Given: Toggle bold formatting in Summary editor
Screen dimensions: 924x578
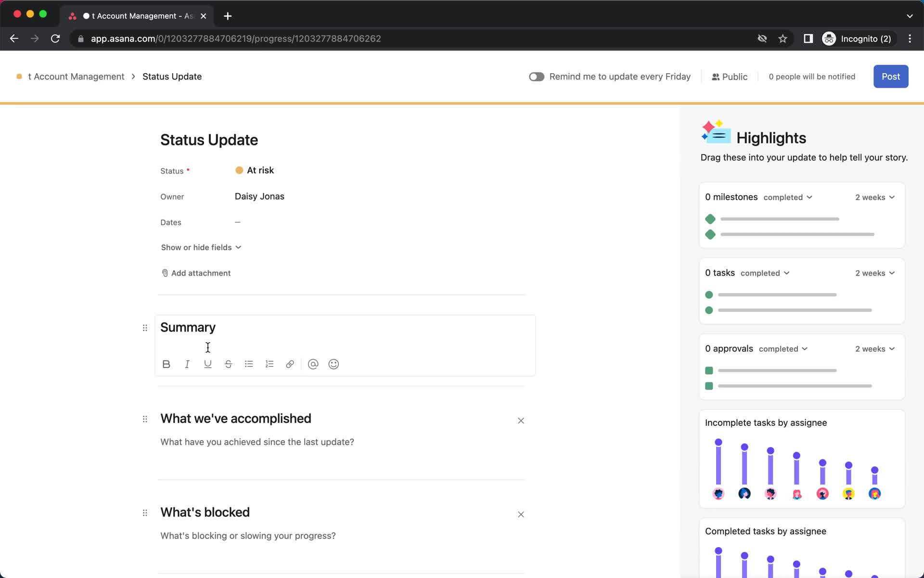Looking at the screenshot, I should click(x=167, y=364).
